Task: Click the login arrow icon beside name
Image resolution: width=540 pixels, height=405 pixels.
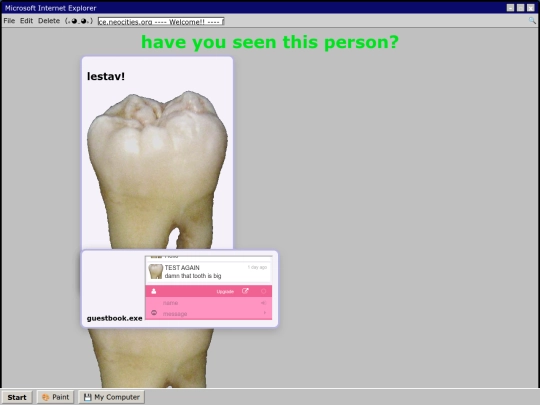Action: [x=263, y=303]
